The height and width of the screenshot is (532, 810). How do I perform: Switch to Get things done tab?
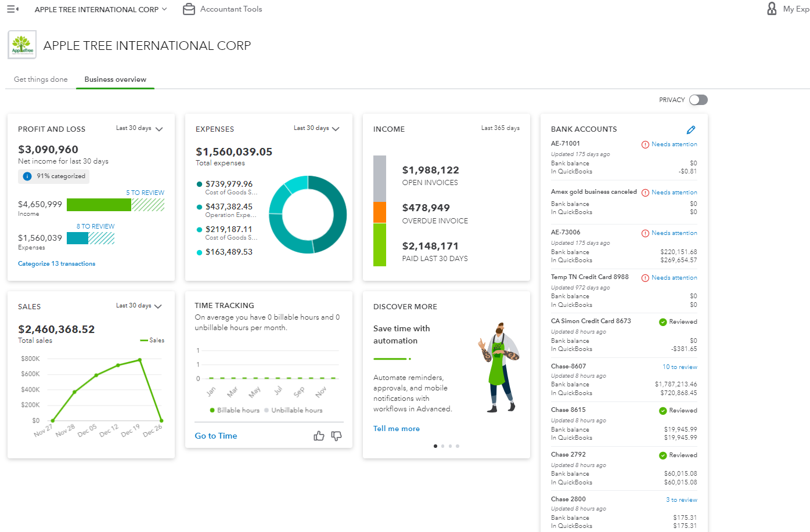pyautogui.click(x=41, y=79)
